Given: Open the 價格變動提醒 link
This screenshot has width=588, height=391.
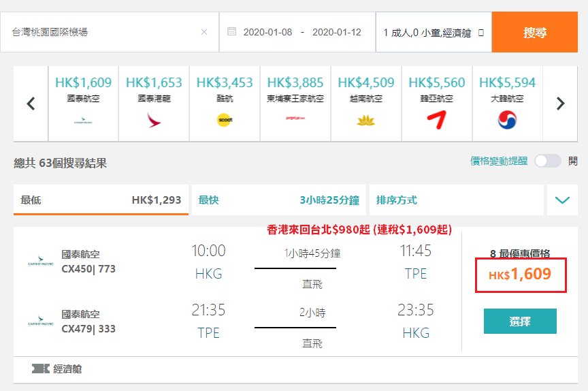Looking at the screenshot, I should [x=499, y=161].
